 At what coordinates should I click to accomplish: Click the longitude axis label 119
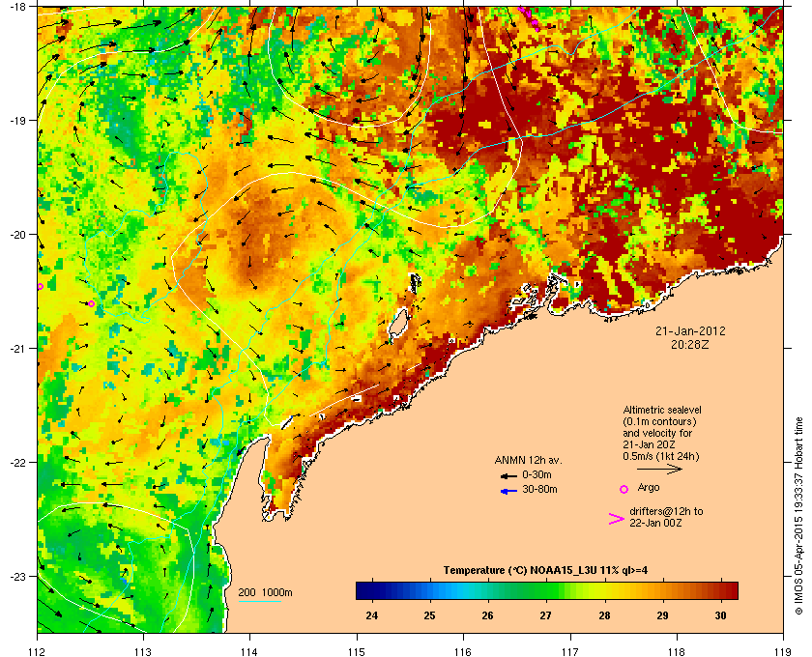click(783, 651)
